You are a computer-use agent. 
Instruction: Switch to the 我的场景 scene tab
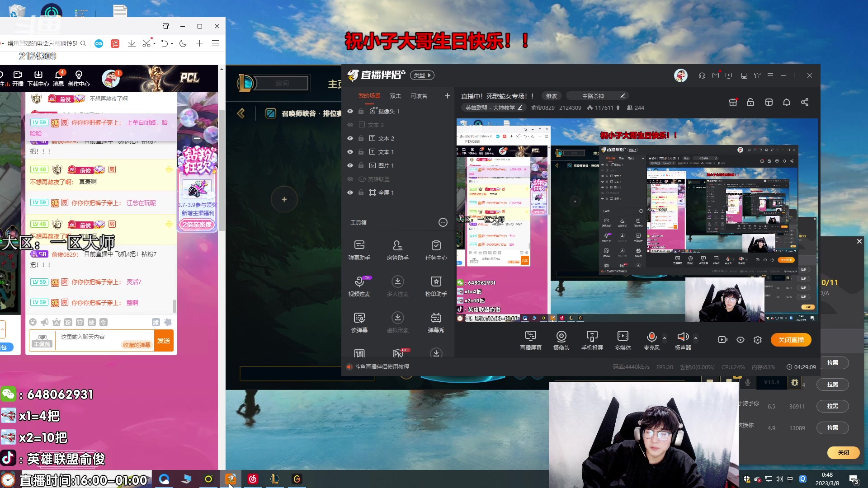[x=369, y=96]
